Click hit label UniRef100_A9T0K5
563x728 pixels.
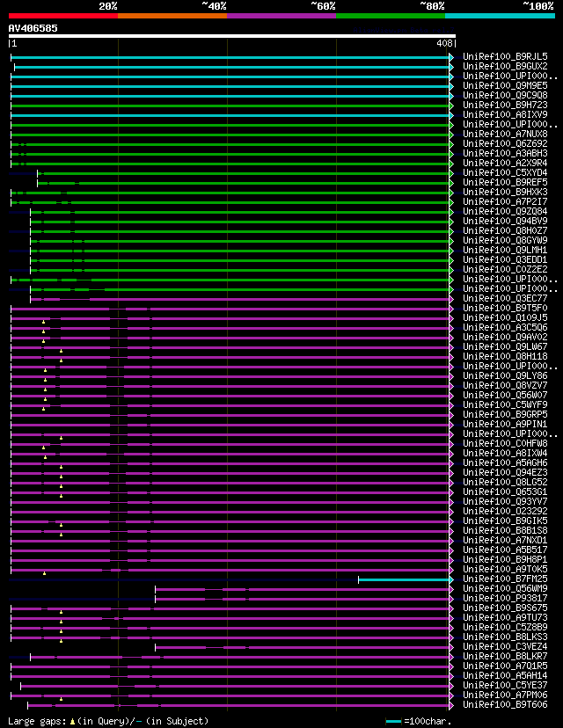click(505, 569)
